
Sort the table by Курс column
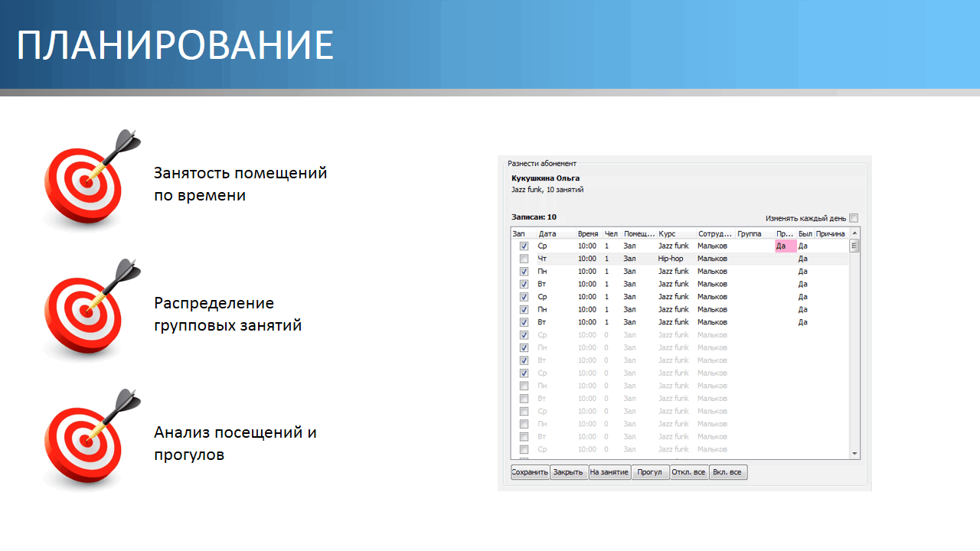pyautogui.click(x=677, y=233)
